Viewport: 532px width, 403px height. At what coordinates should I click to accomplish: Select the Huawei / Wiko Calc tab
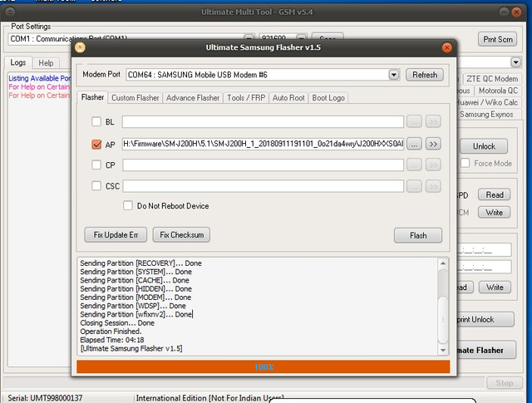[x=488, y=102]
